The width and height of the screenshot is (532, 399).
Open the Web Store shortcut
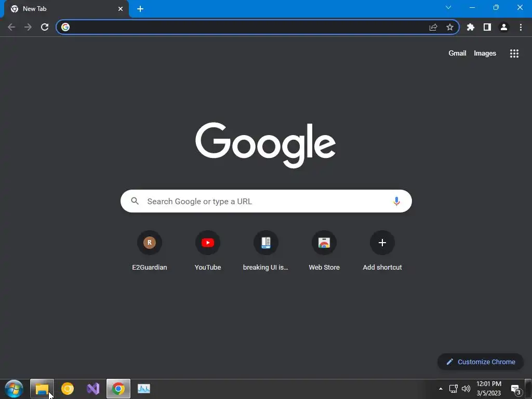coord(324,251)
